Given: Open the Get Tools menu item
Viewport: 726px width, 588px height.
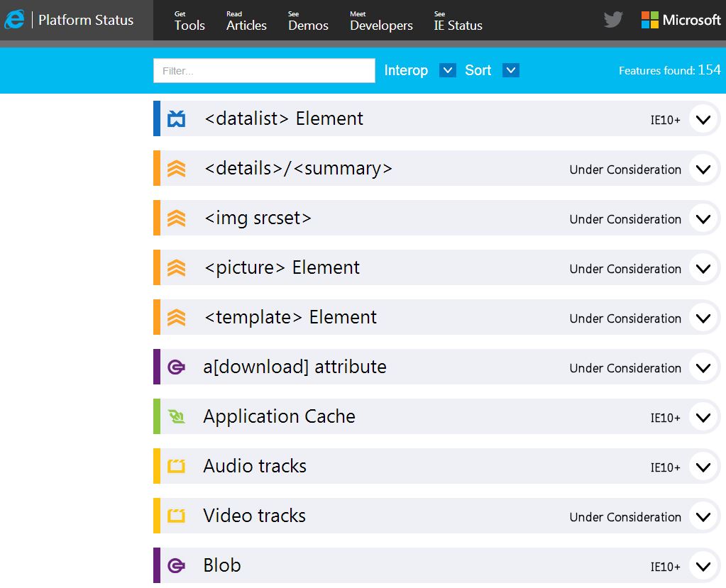Looking at the screenshot, I should (x=189, y=21).
